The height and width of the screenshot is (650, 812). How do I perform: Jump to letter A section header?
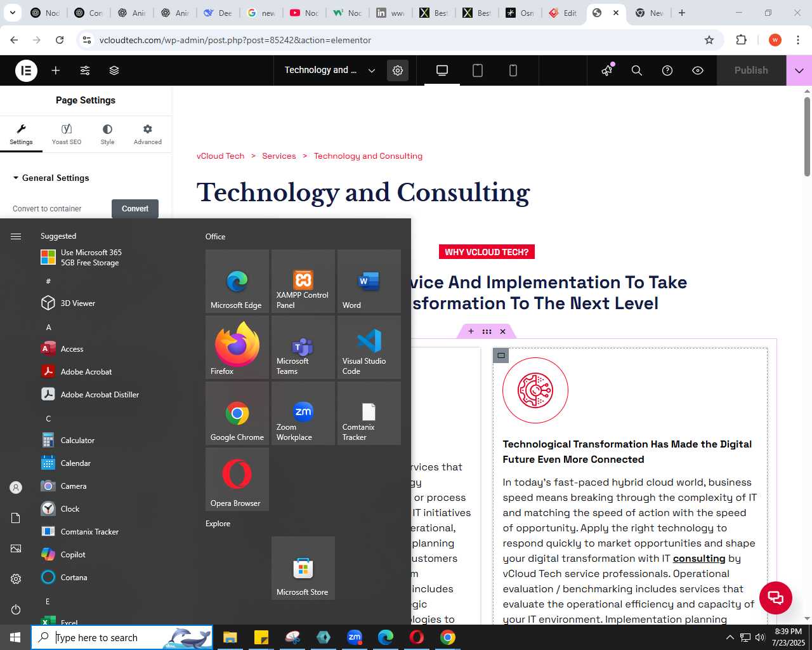(x=49, y=328)
